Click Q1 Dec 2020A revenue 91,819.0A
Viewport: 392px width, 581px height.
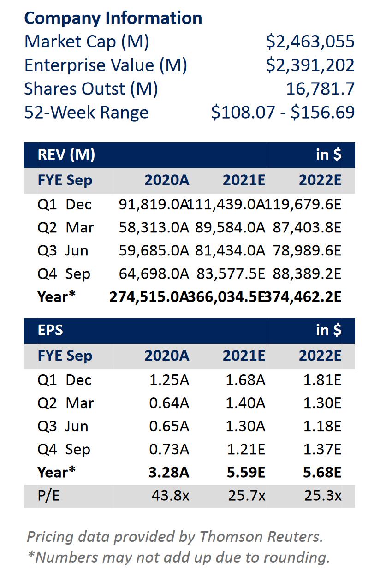(x=154, y=204)
